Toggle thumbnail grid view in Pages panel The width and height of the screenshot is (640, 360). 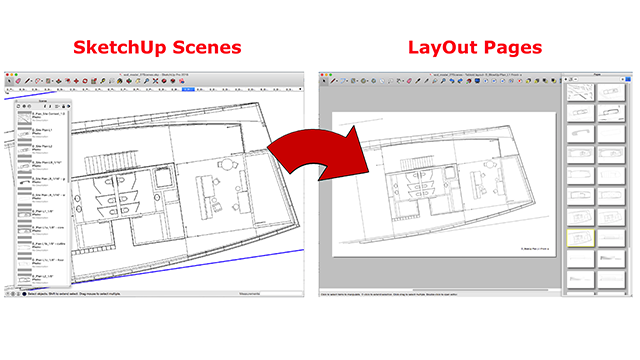(628, 79)
